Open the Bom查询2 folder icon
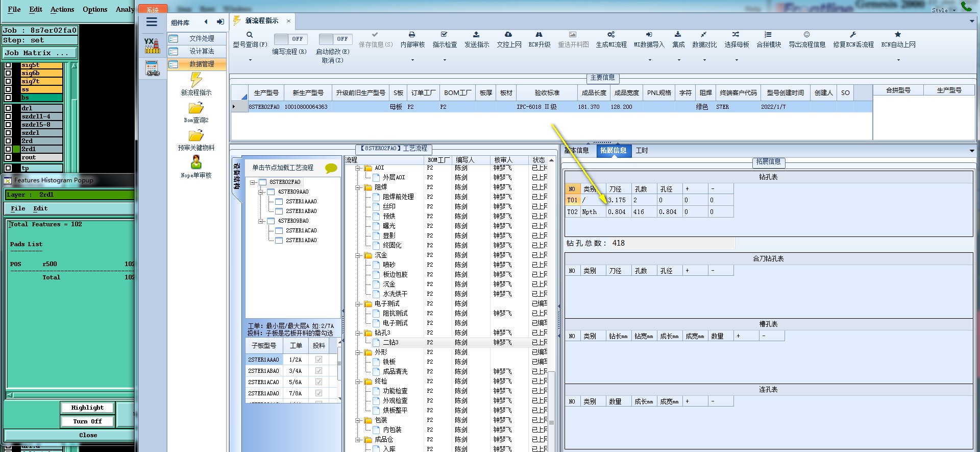 click(196, 108)
